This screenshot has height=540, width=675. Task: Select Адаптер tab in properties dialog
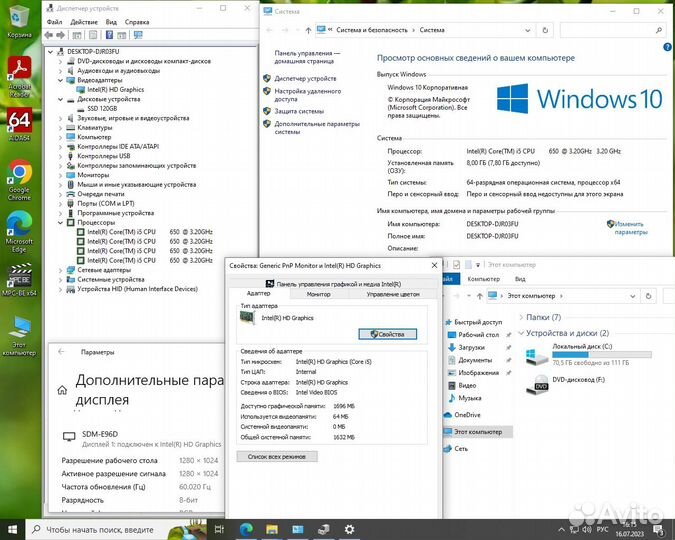[258, 293]
